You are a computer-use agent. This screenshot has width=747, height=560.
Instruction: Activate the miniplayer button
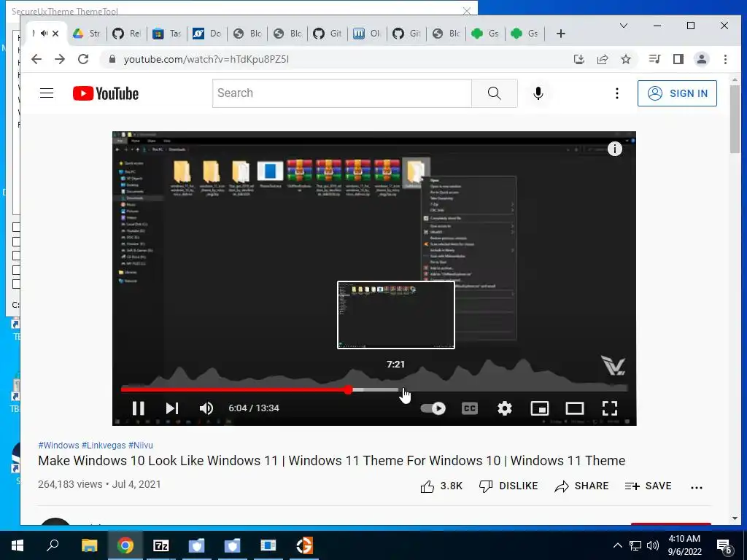tap(540, 408)
